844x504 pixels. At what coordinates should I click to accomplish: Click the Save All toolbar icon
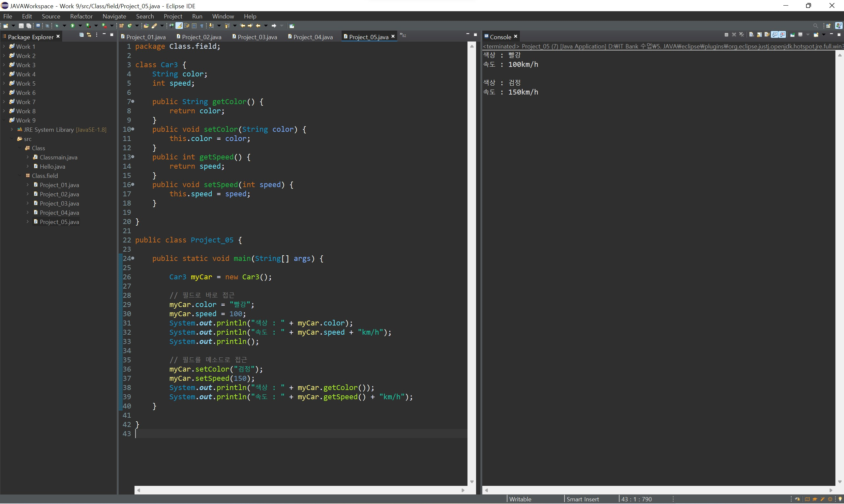pos(29,26)
